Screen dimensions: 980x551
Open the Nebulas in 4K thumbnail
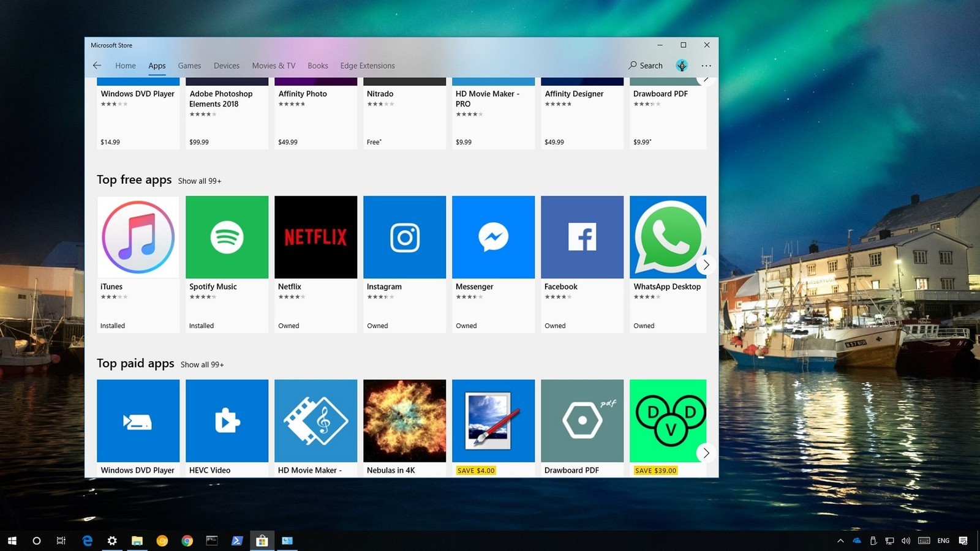(x=404, y=421)
